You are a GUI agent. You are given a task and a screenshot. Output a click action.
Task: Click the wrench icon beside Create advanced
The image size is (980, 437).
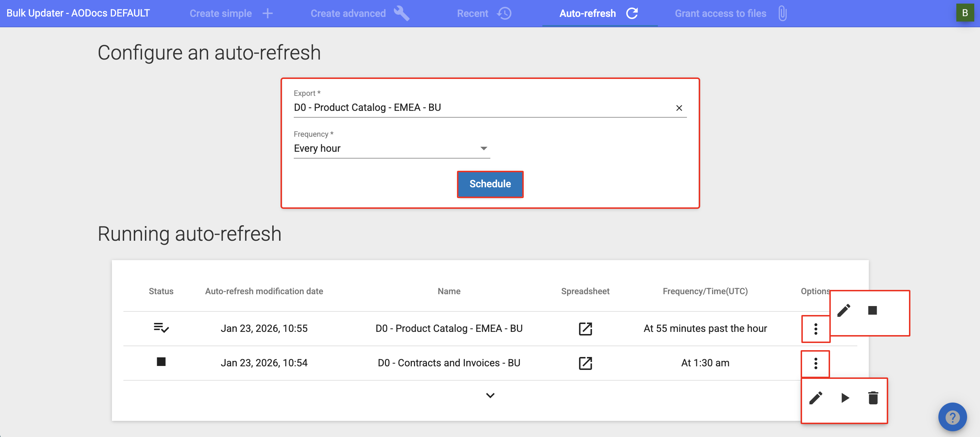401,13
